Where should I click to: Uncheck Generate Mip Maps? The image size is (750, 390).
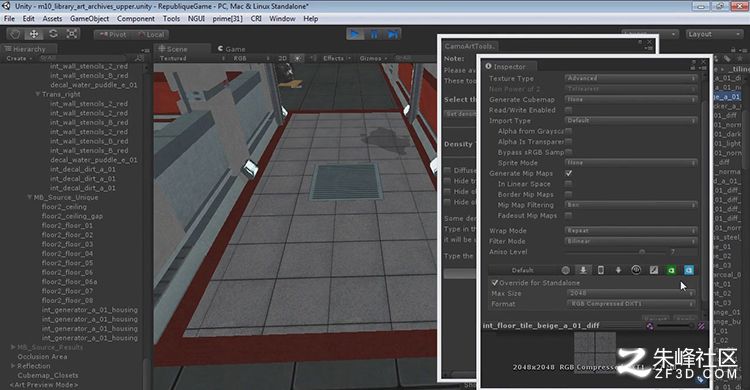(569, 173)
